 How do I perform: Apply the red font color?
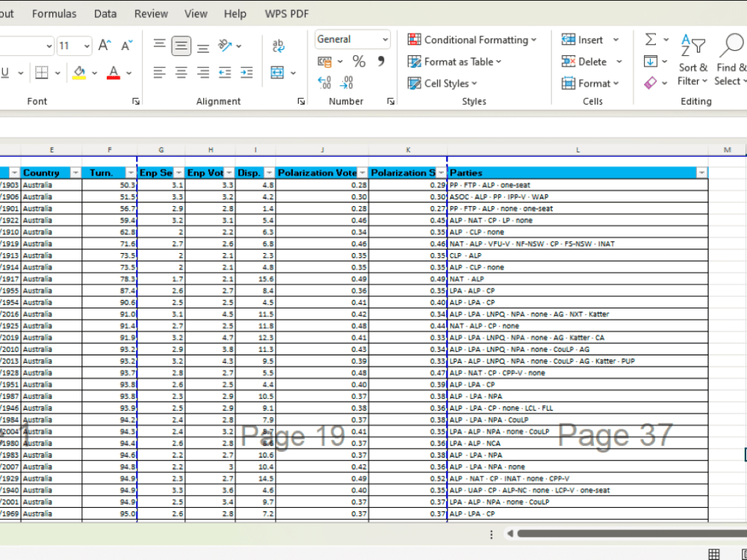coord(114,73)
